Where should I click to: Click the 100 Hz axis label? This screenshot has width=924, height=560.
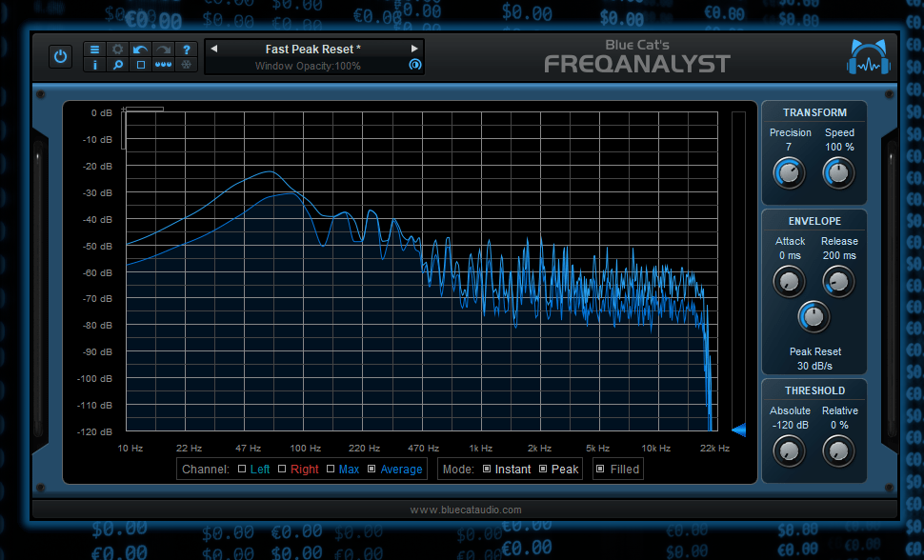pos(305,448)
